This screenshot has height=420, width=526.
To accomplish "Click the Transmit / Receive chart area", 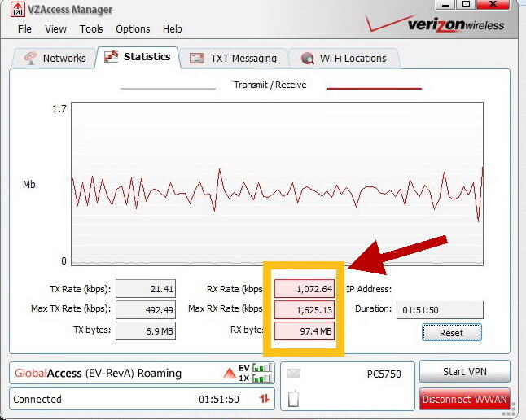I will pos(277,184).
